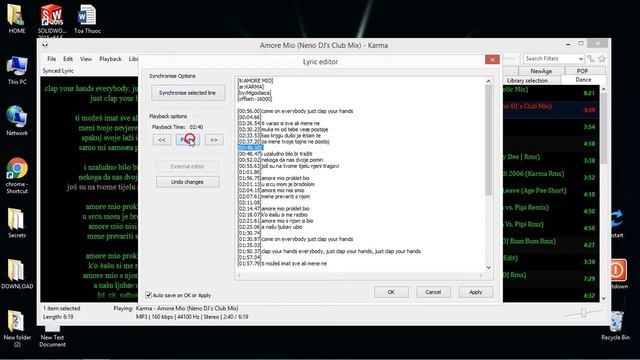Switch to the Library selection tab

[527, 80]
